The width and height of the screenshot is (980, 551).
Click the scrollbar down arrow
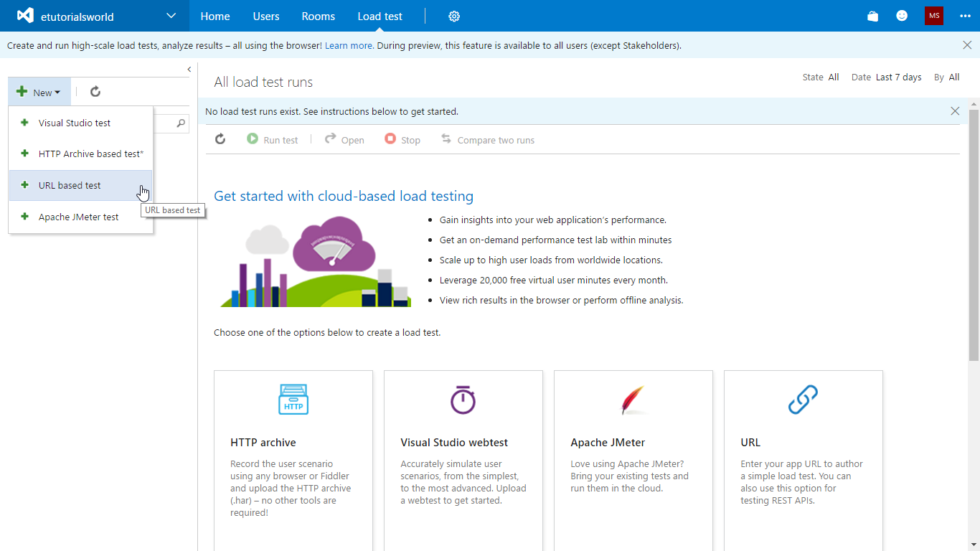[x=974, y=545]
